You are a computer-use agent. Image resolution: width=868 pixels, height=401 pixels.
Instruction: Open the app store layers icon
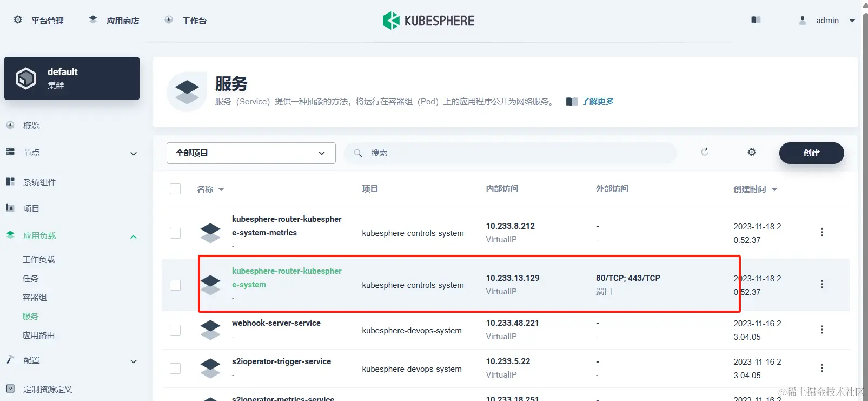coord(93,19)
